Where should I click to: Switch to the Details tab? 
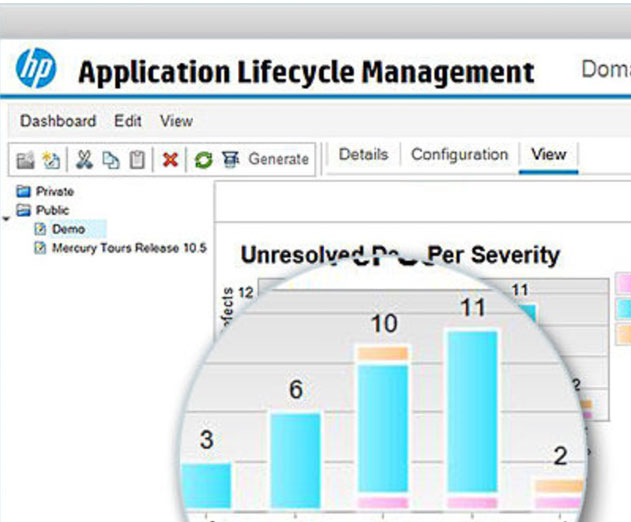pyautogui.click(x=363, y=155)
